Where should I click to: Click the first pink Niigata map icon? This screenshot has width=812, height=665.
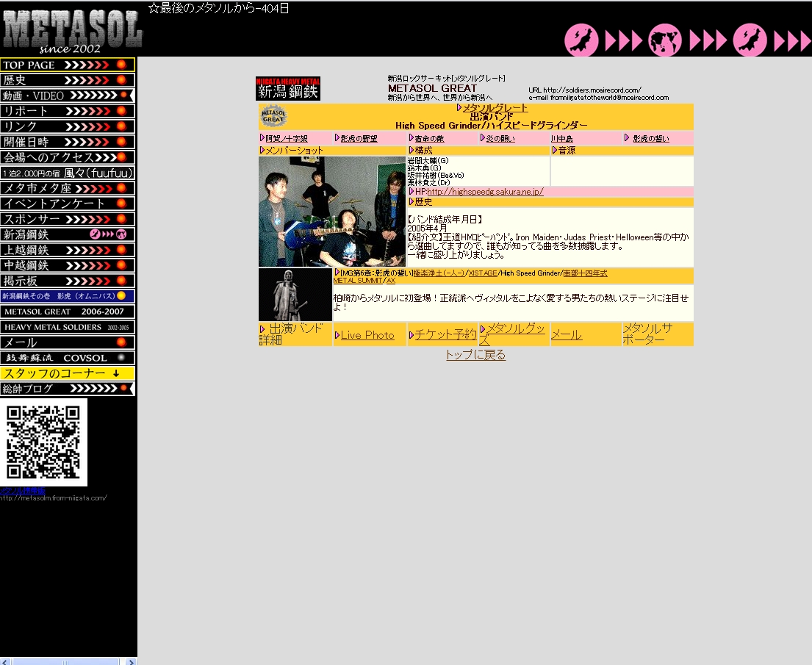point(581,40)
